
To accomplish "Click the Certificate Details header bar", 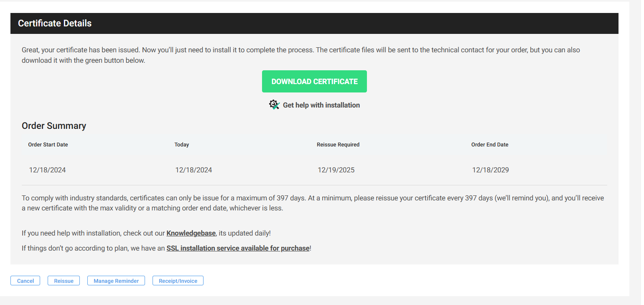I will (x=54, y=23).
